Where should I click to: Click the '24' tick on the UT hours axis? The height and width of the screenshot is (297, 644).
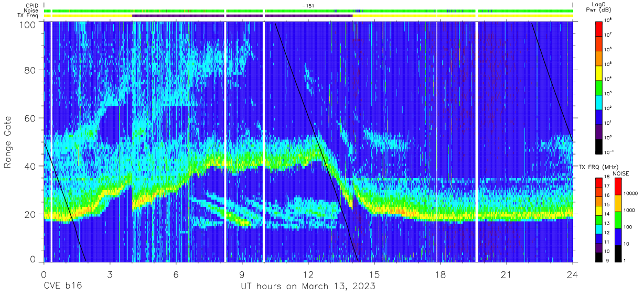(x=573, y=273)
